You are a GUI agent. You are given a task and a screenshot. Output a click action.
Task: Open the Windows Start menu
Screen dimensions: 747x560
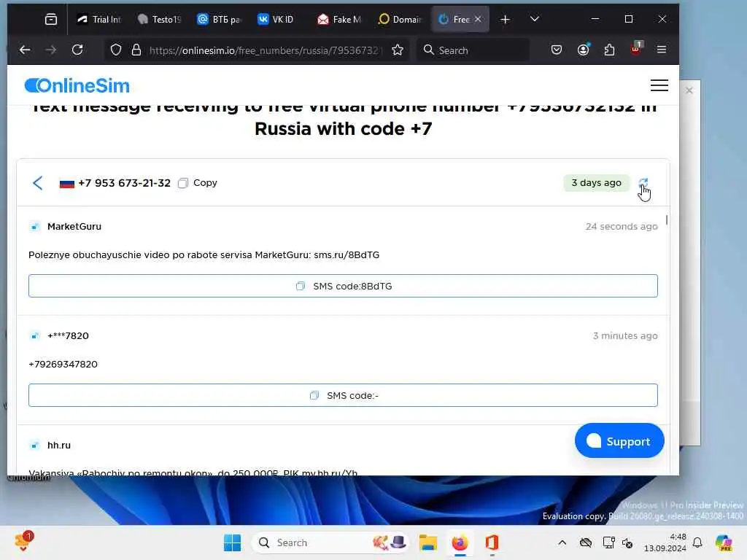pyautogui.click(x=232, y=542)
